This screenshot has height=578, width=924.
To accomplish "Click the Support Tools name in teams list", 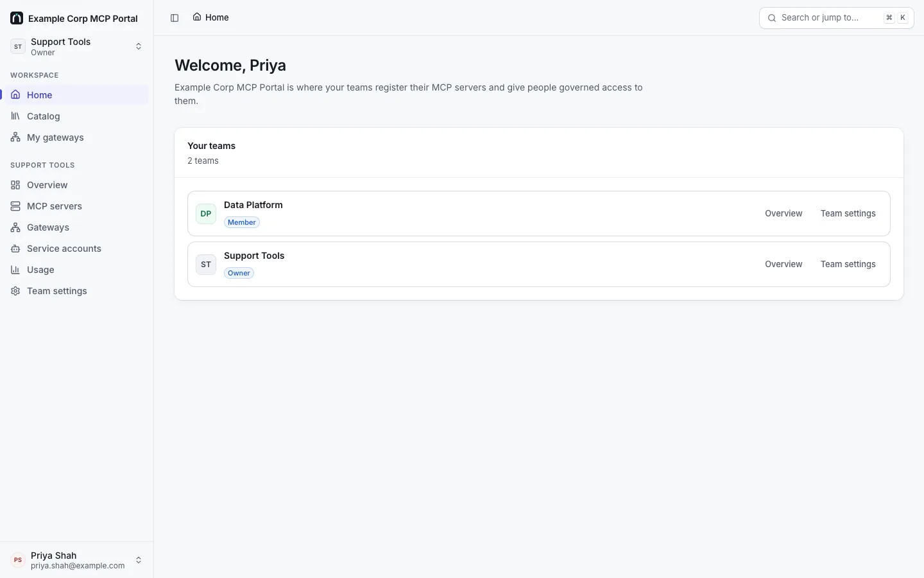I will point(254,256).
